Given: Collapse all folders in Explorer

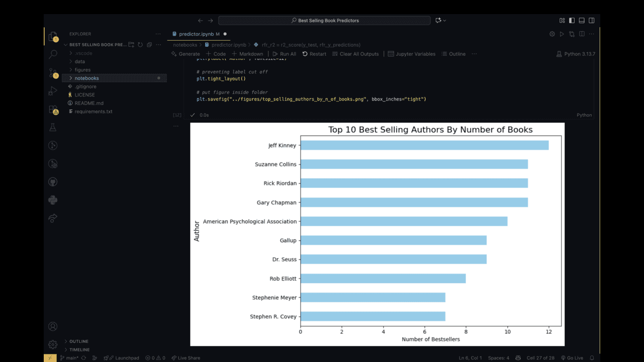Looking at the screenshot, I should [149, 45].
